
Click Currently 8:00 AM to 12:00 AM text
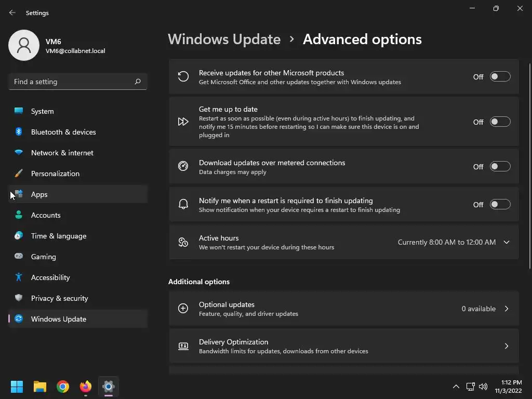point(446,242)
